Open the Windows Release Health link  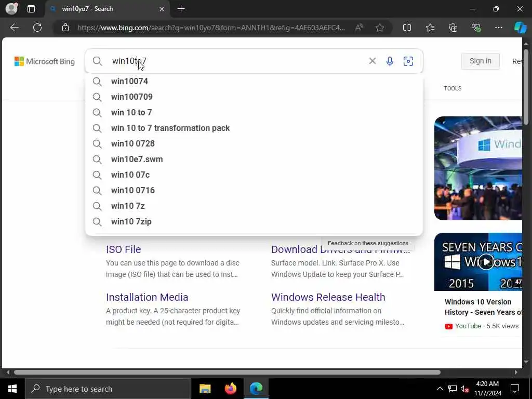point(328,297)
